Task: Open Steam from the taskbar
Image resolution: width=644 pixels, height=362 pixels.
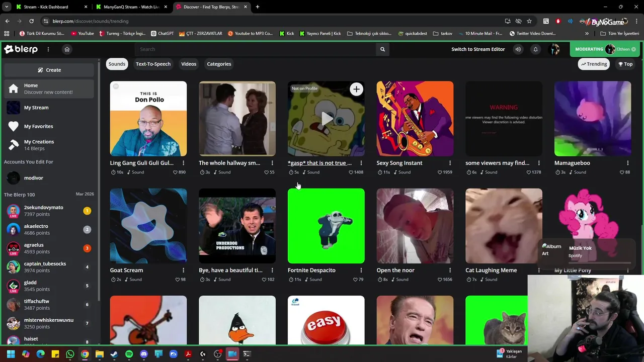Action: tap(114, 354)
